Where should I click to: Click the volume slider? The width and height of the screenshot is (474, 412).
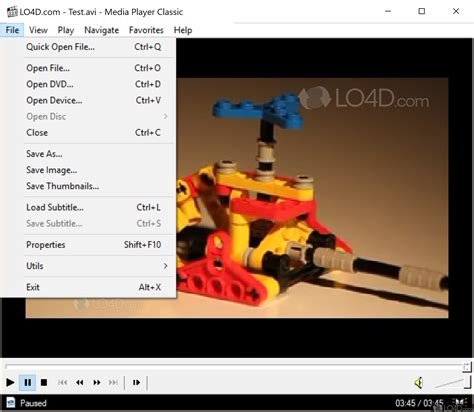453,383
